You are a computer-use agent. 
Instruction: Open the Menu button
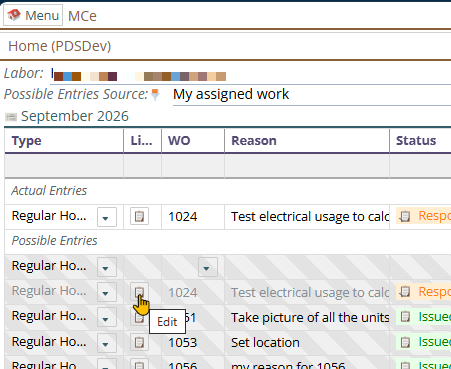coord(33,15)
